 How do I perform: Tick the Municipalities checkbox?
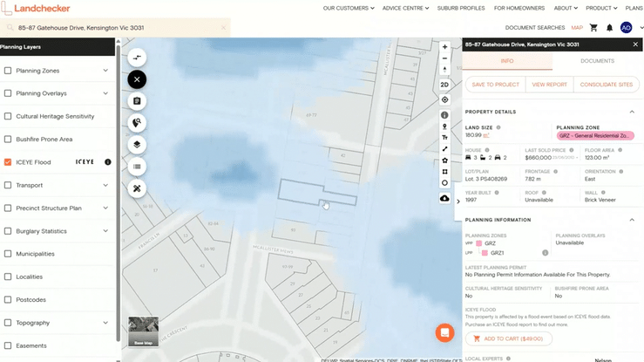8,254
